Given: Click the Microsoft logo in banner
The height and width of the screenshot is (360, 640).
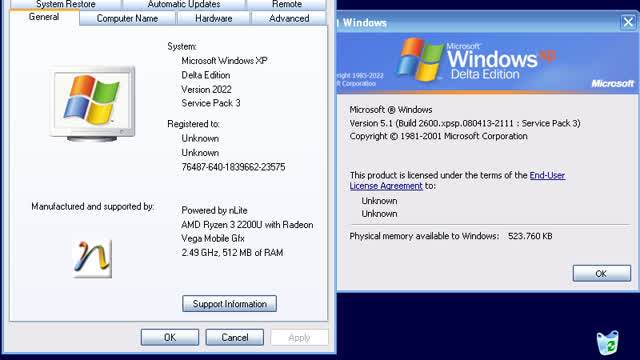Looking at the screenshot, I should tap(612, 84).
